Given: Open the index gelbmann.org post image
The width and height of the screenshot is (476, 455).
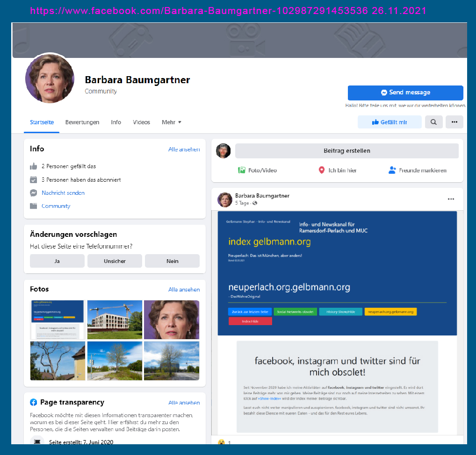Looking at the screenshot, I should 337,323.
